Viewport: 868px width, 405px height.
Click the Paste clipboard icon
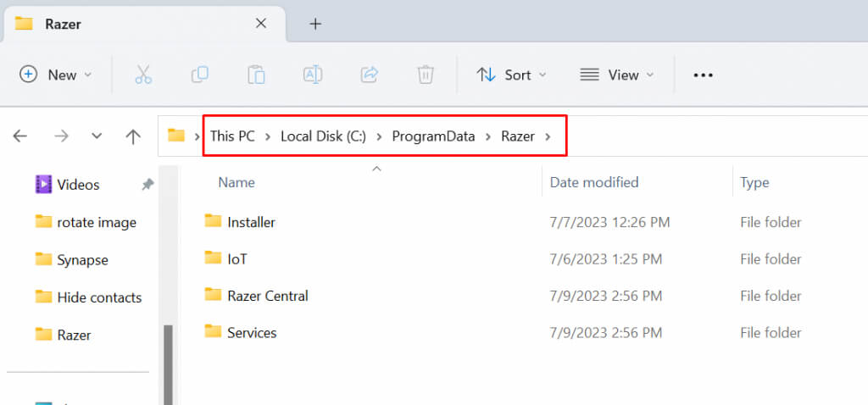[256, 75]
